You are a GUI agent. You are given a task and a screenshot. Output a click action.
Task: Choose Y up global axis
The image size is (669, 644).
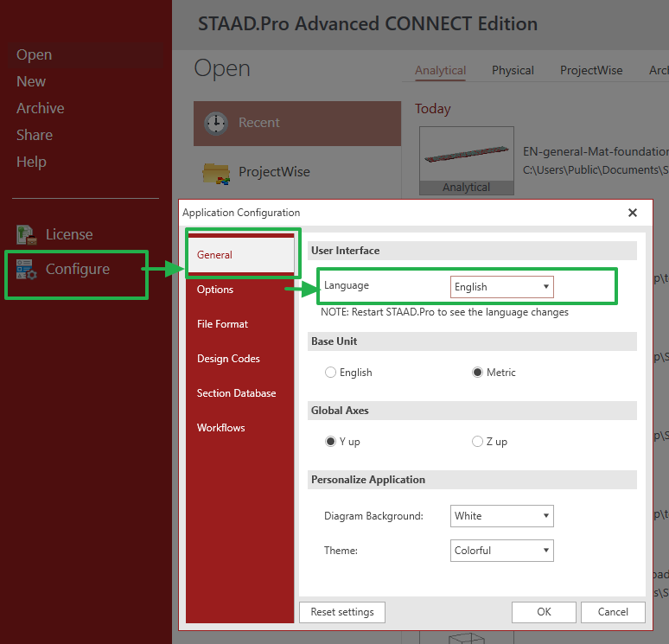point(330,441)
